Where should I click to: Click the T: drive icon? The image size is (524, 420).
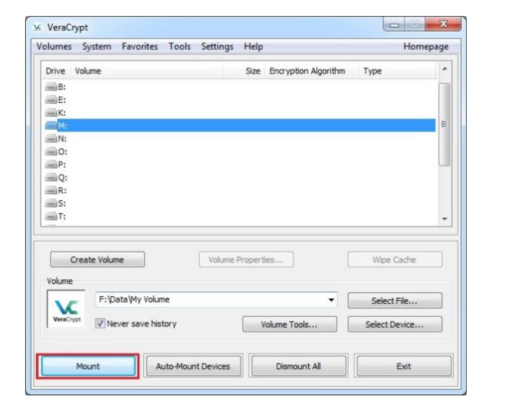pyautogui.click(x=51, y=217)
